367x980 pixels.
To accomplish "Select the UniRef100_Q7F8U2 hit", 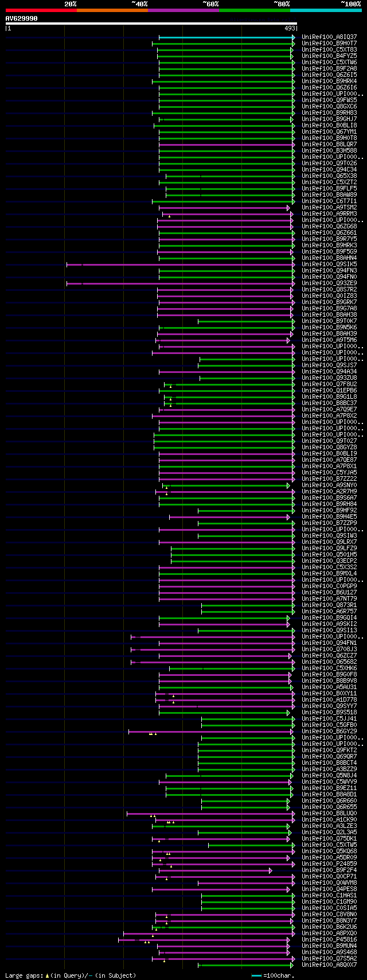I will point(329,384).
